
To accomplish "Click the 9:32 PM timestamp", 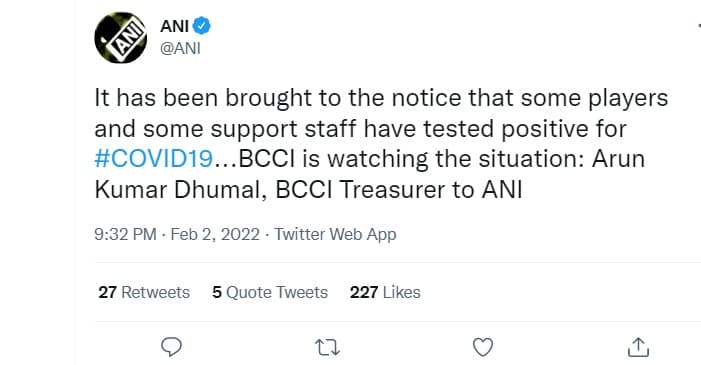I will [125, 234].
